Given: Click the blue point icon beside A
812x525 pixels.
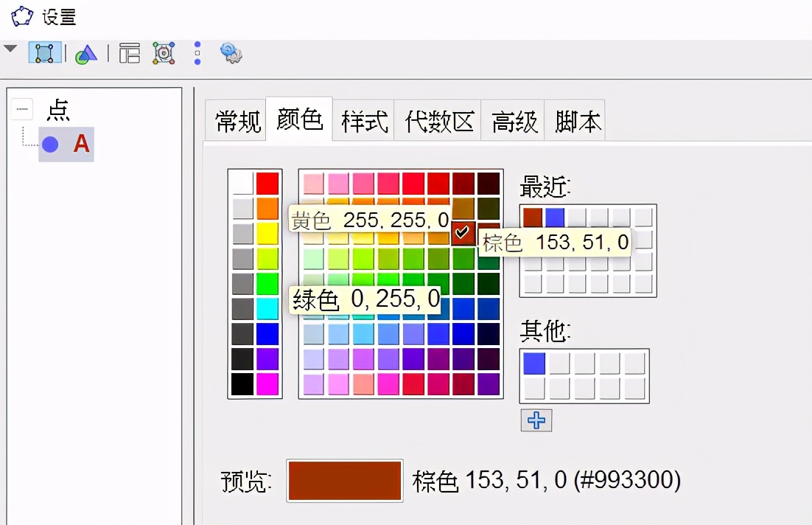Looking at the screenshot, I should (x=50, y=144).
